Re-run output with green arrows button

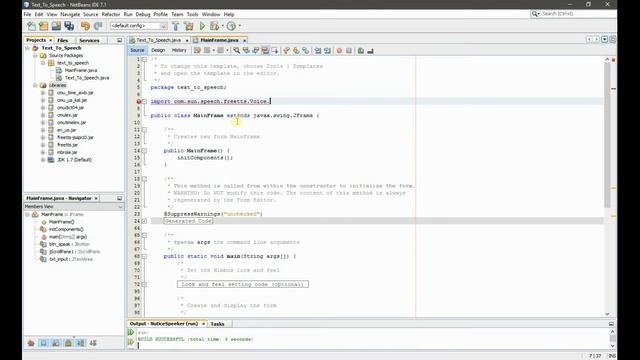(131, 333)
